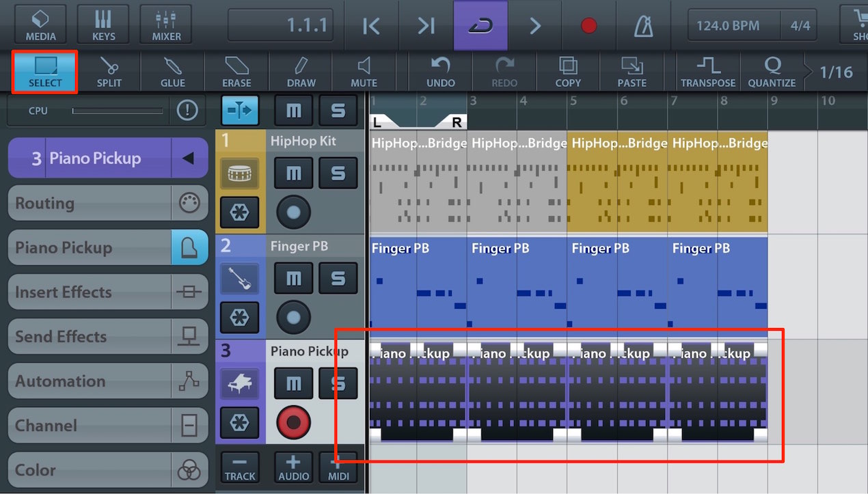This screenshot has height=494, width=868.
Task: Solo the HipHop Kit track
Action: point(338,174)
